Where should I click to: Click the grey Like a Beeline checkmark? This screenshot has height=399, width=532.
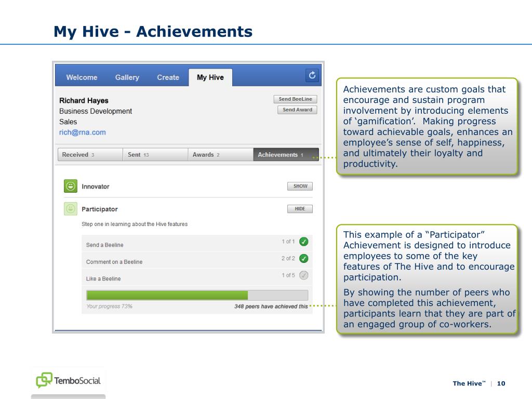303,275
